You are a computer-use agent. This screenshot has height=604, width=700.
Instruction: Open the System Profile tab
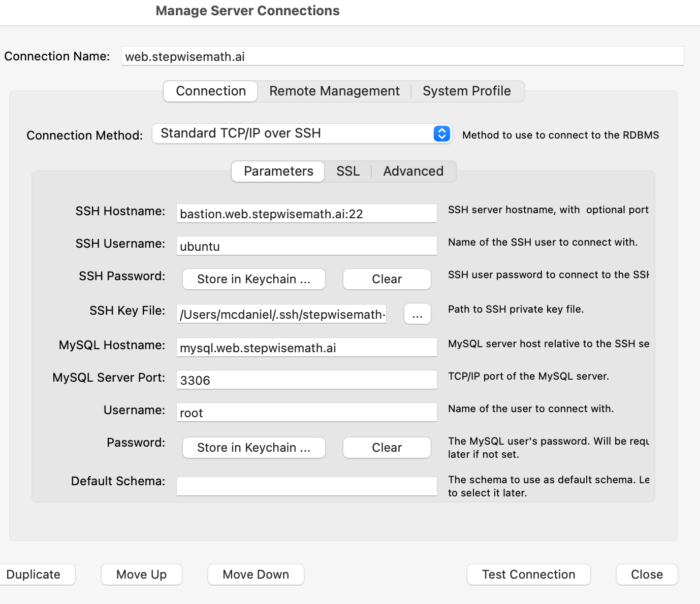point(467,91)
